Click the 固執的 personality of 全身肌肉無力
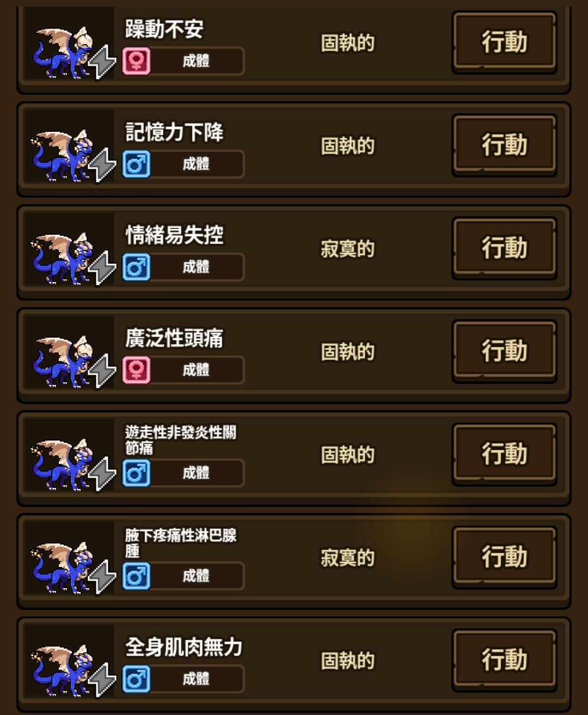The width and height of the screenshot is (588, 715). click(x=348, y=661)
